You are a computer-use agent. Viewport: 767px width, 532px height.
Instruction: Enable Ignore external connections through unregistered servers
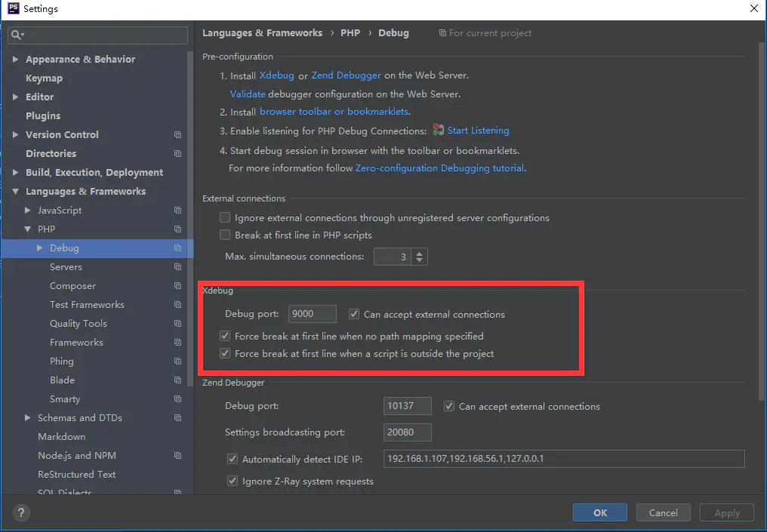(224, 217)
